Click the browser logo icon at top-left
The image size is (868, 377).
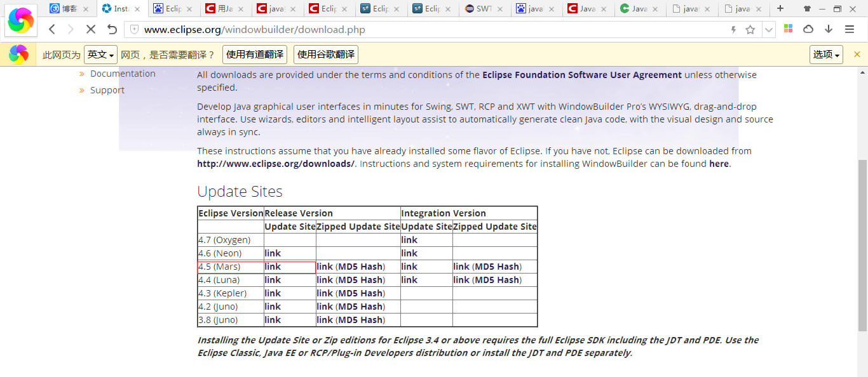[22, 20]
